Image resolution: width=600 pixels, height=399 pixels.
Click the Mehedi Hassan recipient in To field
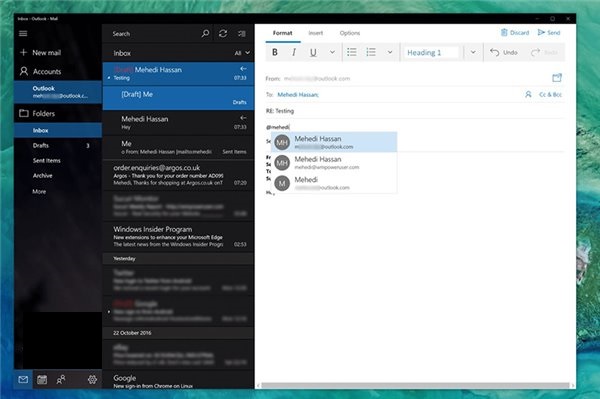click(x=298, y=94)
